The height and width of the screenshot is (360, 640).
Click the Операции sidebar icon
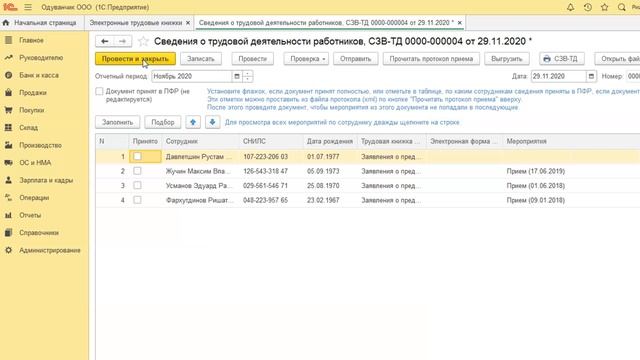(x=8, y=198)
